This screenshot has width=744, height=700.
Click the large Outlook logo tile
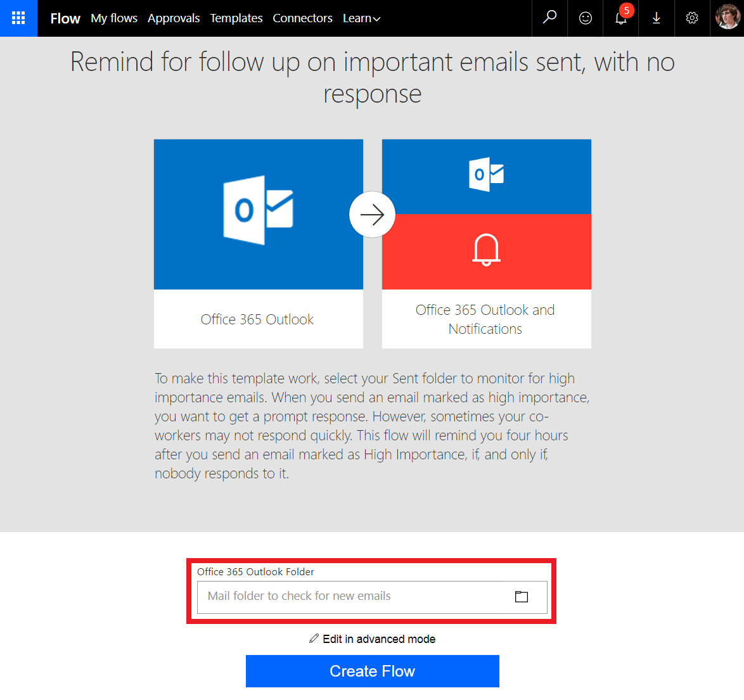[258, 211]
